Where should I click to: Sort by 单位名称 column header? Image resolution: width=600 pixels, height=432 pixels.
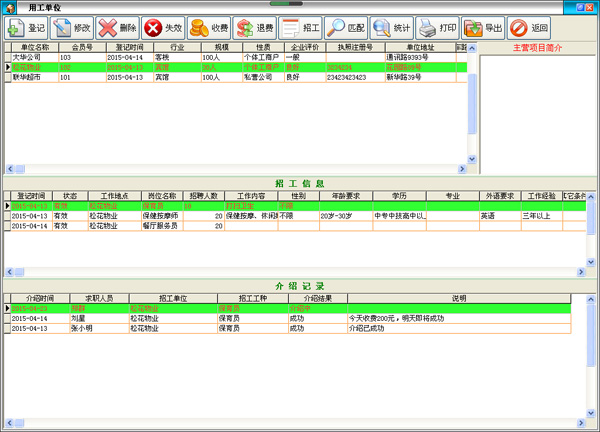pos(35,47)
